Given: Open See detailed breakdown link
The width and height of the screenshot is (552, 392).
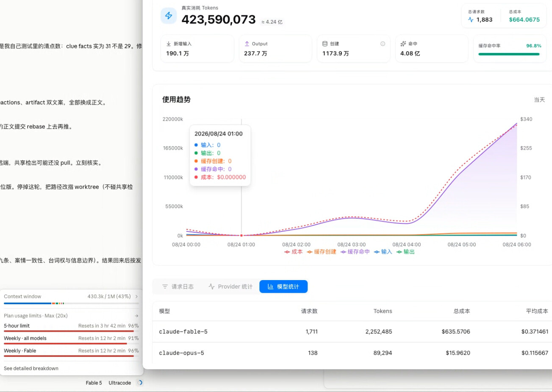Looking at the screenshot, I should click(31, 368).
